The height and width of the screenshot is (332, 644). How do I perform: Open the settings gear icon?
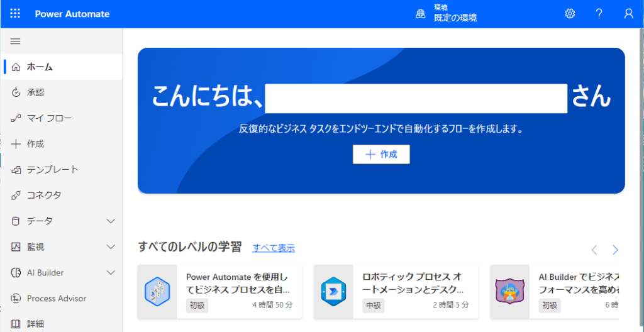[x=570, y=14]
